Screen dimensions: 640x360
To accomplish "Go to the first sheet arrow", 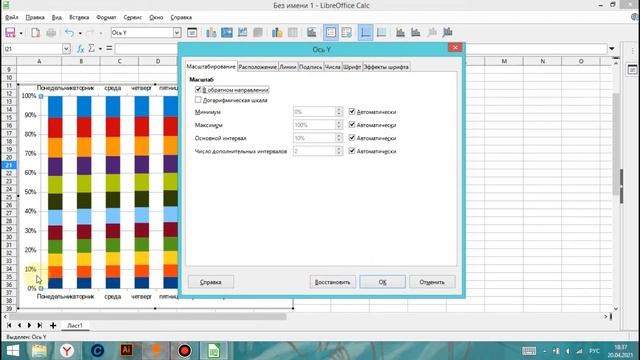I will coord(9,325).
